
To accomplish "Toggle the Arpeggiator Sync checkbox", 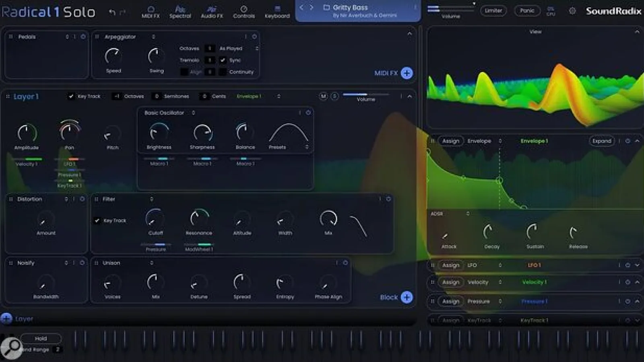I will (223, 60).
